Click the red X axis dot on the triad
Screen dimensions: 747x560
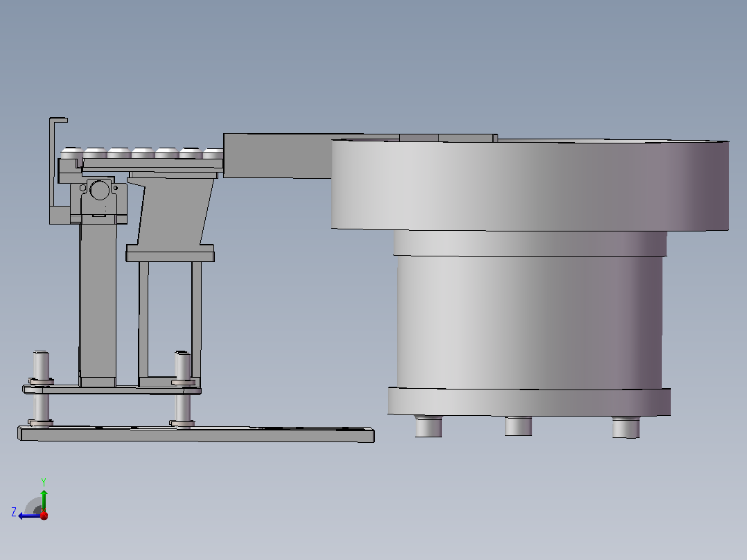click(x=44, y=516)
